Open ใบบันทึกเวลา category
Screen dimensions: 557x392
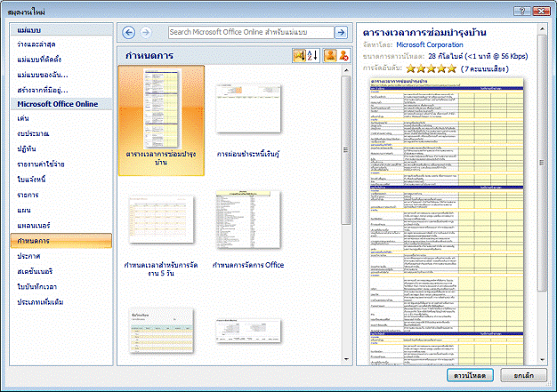tap(37, 286)
